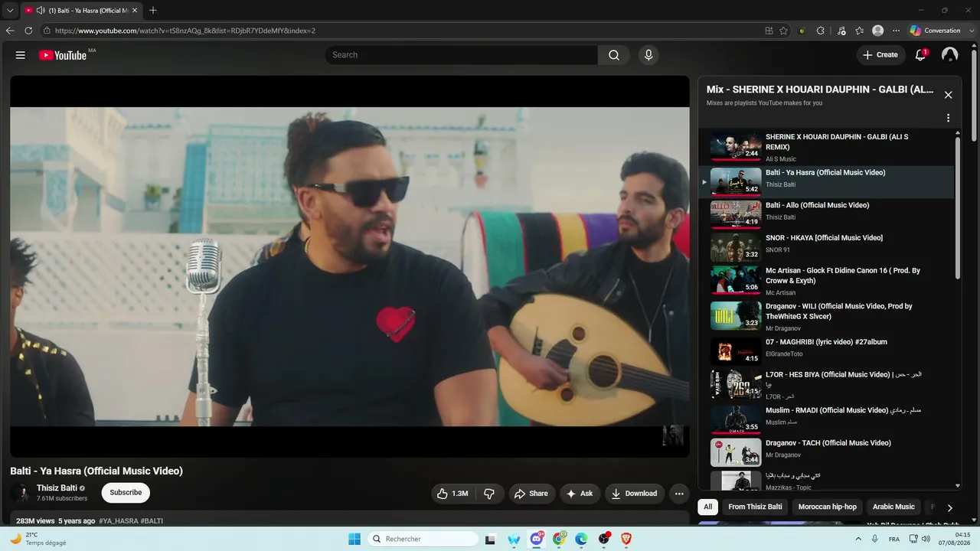
Task: Open the Mix playlist options menu
Action: (x=948, y=118)
